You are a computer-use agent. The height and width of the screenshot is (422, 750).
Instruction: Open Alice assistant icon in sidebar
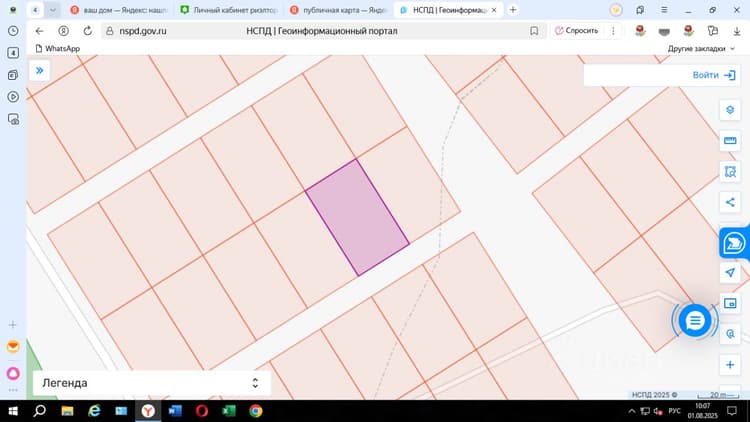(13, 373)
